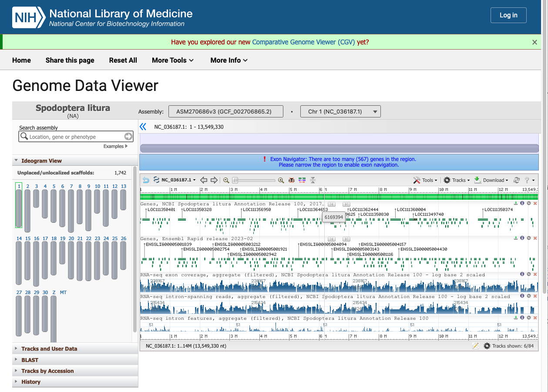Click the zoom in magnifier icon
Viewport: 548px width, 392px height.
(x=281, y=180)
